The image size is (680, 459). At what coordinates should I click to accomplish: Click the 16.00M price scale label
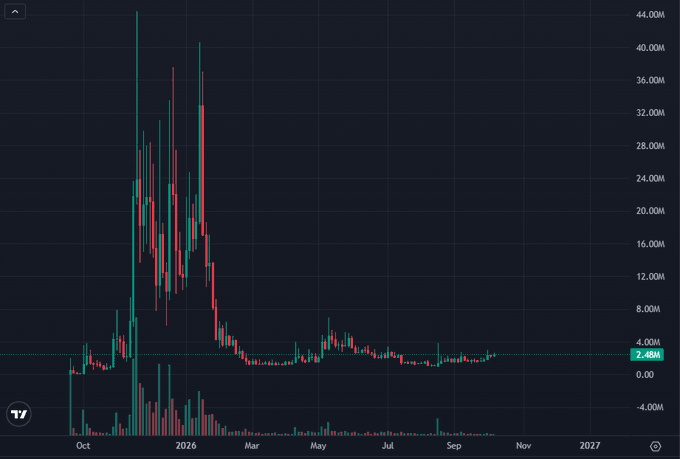coord(650,244)
